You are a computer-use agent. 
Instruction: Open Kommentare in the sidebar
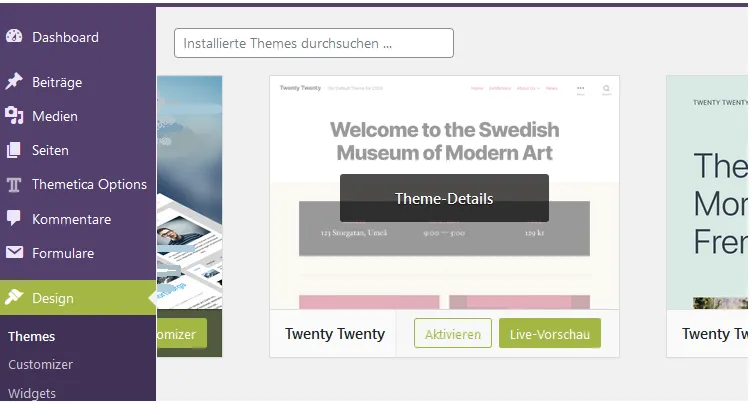[x=78, y=219]
